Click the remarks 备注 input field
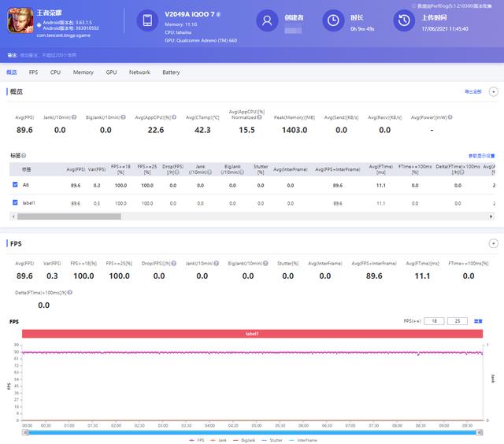 pyautogui.click(x=48, y=55)
